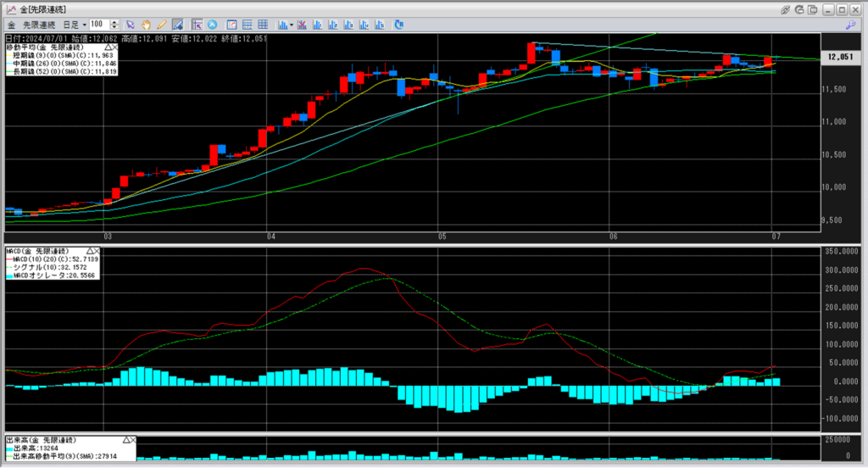868x468 pixels.
Task: Click the bar count field showing 100
Action: pyautogui.click(x=97, y=25)
